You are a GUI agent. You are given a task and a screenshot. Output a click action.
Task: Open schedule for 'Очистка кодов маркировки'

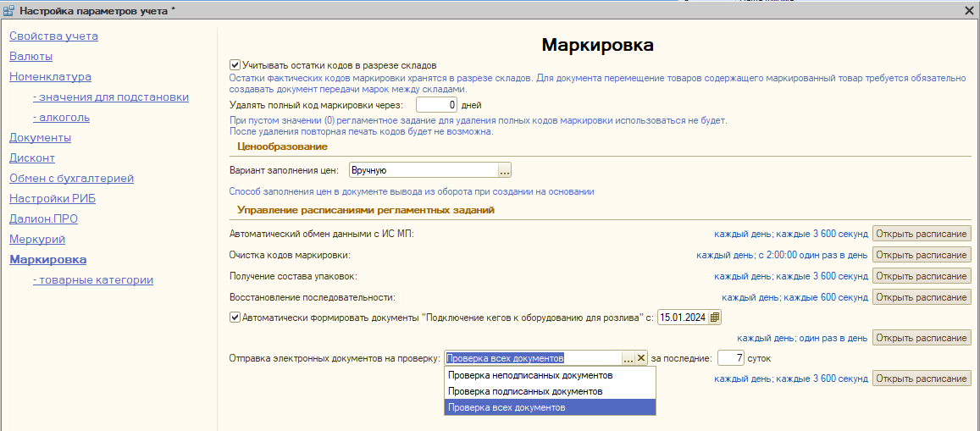pos(922,255)
